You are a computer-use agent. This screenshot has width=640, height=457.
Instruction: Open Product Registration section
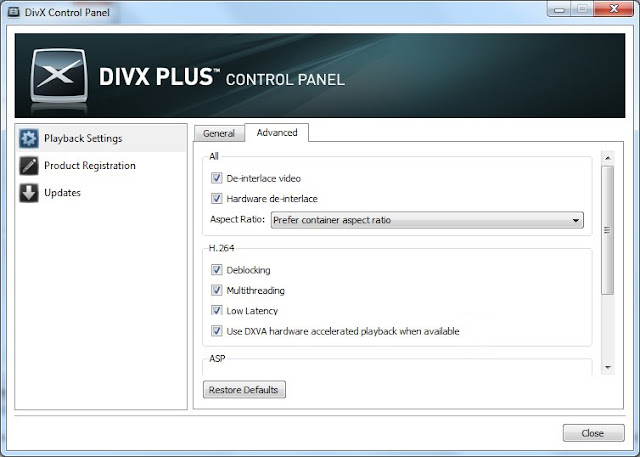(x=101, y=166)
